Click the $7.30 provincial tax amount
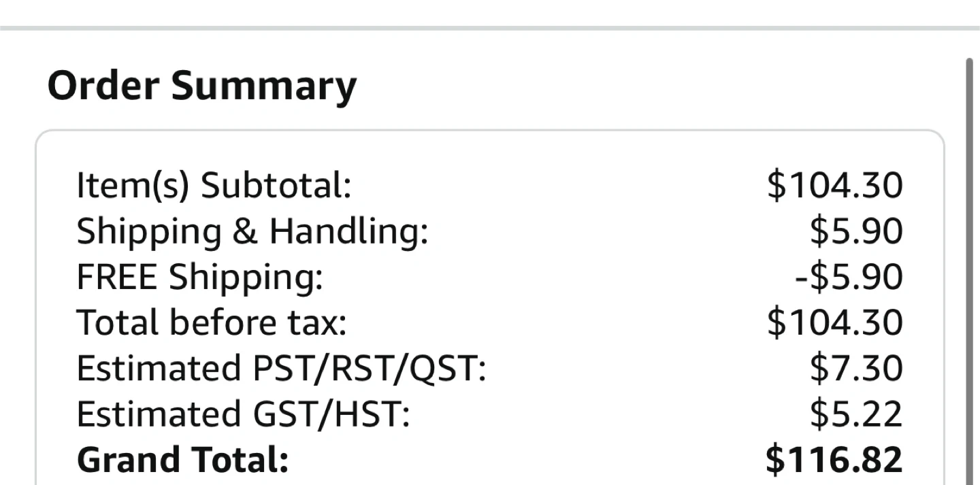Image resolution: width=980 pixels, height=485 pixels. click(x=856, y=369)
